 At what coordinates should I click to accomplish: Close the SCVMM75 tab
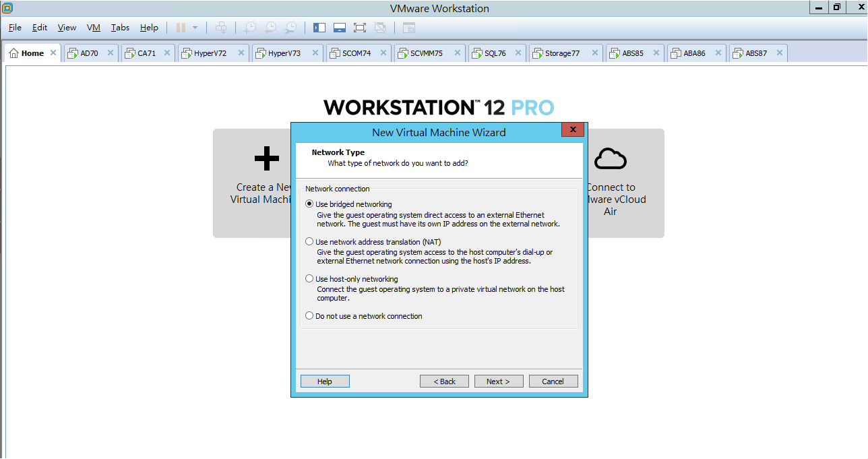tap(458, 53)
